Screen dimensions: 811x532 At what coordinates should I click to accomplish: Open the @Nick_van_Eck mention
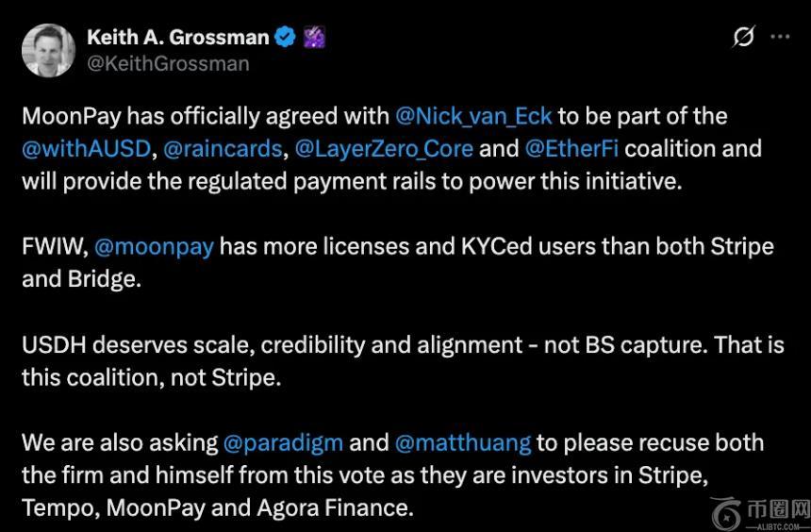473,116
